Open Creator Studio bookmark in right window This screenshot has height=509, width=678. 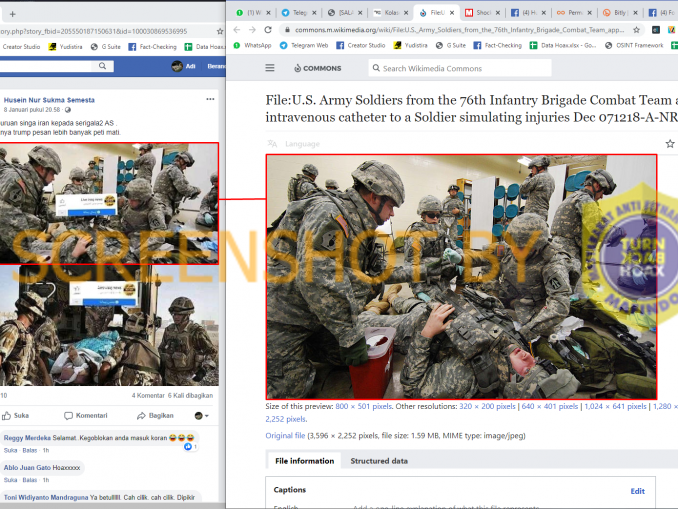361,45
